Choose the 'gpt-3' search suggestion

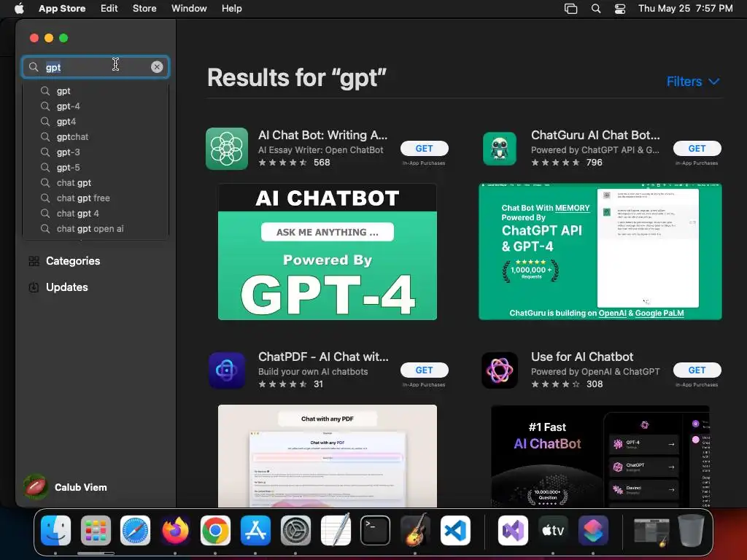(x=96, y=152)
